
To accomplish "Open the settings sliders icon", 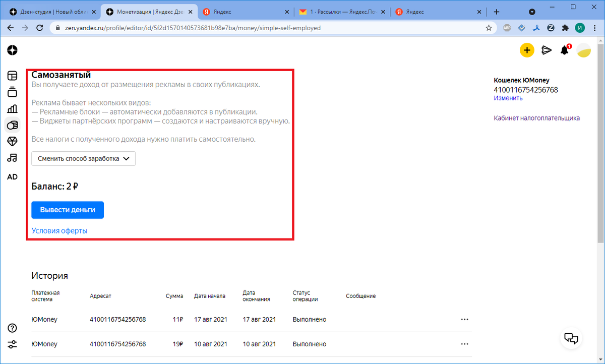I will (x=13, y=345).
